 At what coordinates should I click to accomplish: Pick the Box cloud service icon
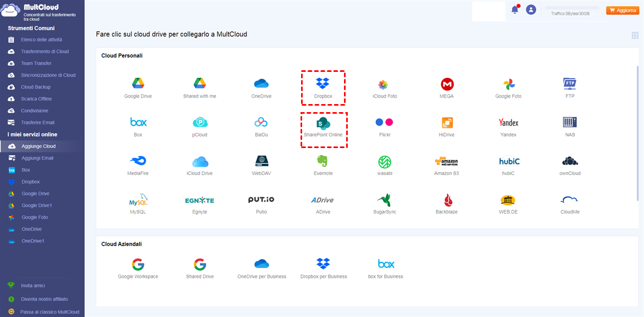click(138, 122)
